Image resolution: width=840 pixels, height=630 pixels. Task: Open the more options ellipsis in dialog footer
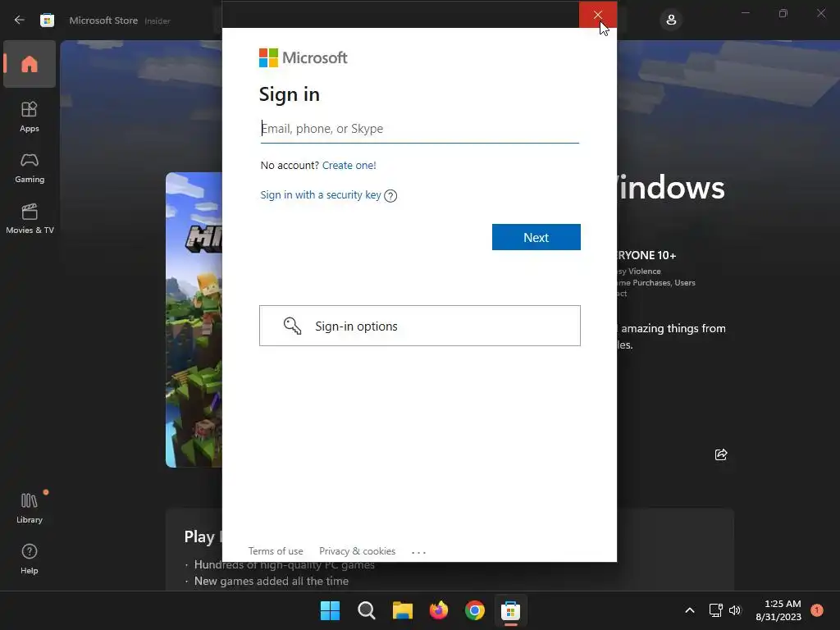tap(419, 552)
